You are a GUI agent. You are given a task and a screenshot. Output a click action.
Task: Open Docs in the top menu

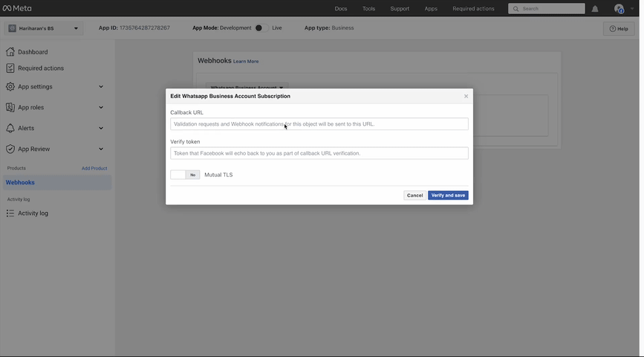(340, 9)
